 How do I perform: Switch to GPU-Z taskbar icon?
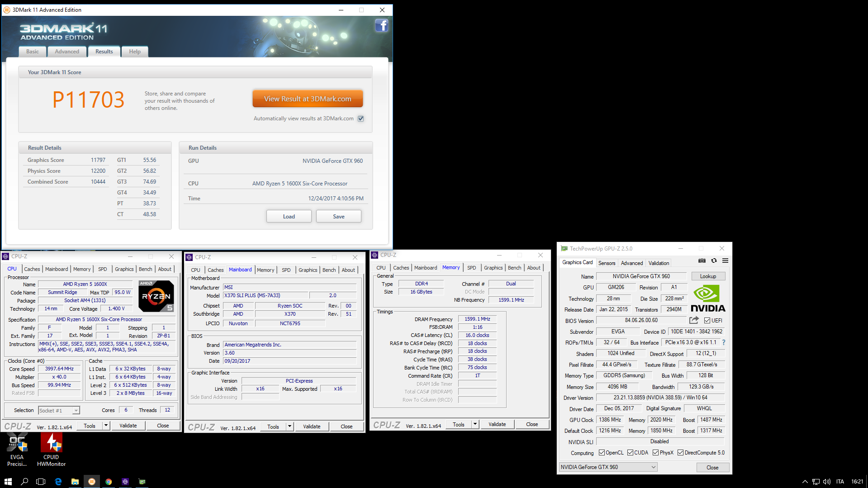click(142, 482)
